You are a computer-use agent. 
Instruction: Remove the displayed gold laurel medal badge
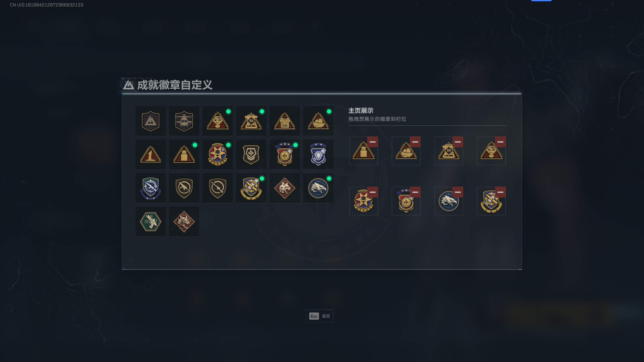tap(415, 192)
